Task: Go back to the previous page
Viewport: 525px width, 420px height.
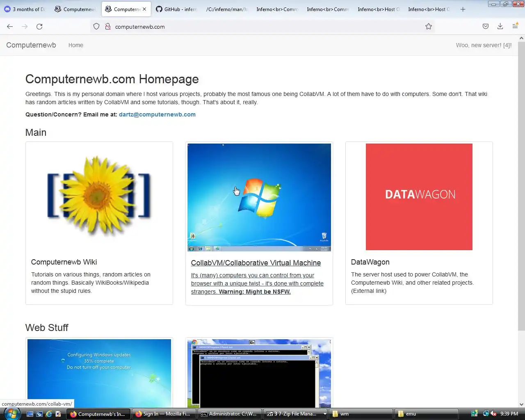Action: (x=10, y=27)
